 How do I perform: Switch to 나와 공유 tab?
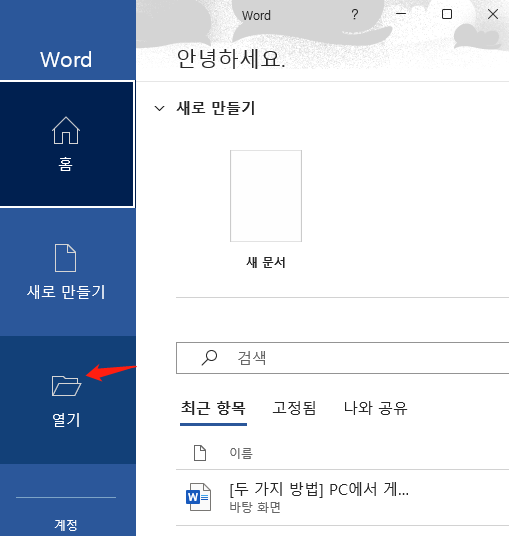click(x=375, y=408)
